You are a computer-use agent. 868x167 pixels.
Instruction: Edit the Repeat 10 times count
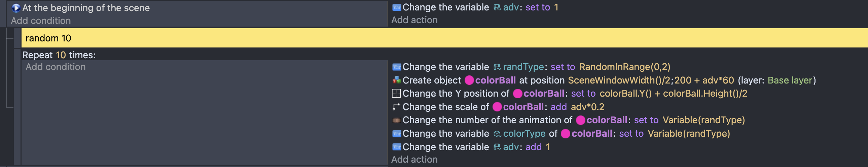[x=61, y=55]
